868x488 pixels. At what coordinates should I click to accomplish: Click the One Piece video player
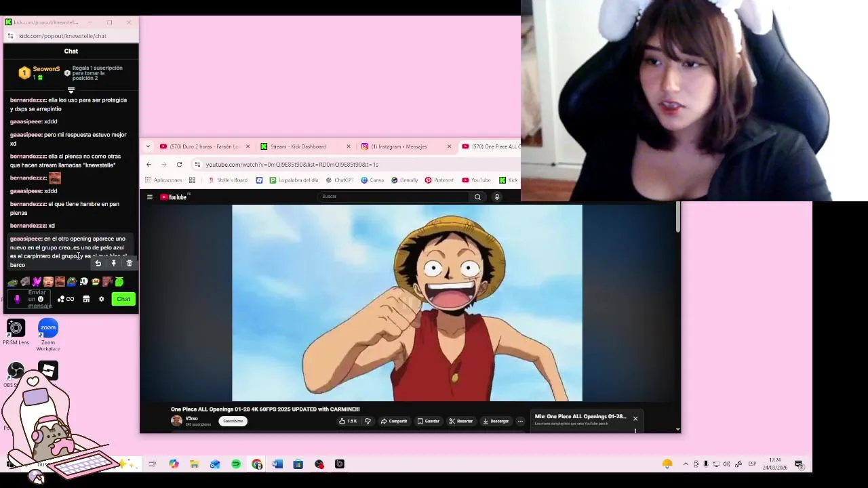(x=407, y=303)
